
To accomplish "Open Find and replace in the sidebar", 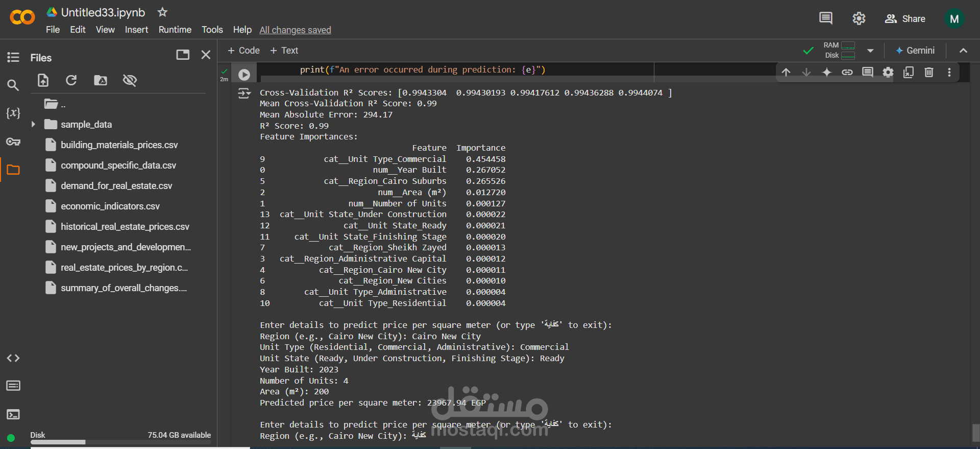I will (x=13, y=85).
